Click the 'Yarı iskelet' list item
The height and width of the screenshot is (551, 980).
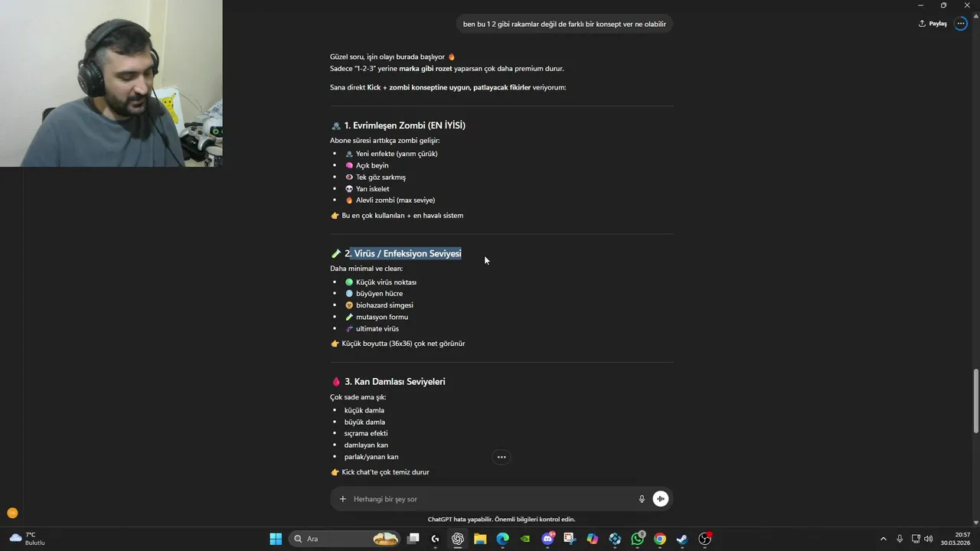pos(372,189)
